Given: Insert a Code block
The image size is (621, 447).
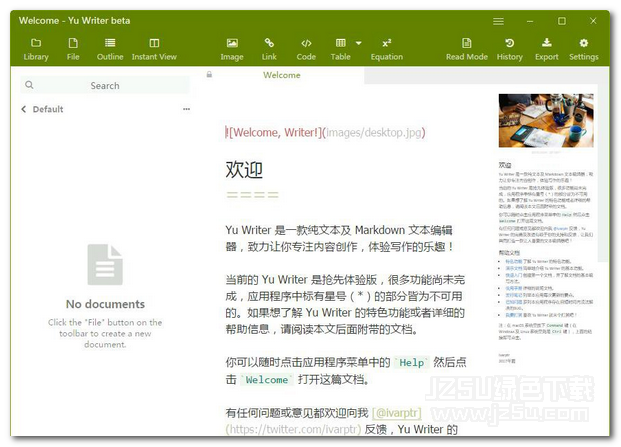Looking at the screenshot, I should [306, 49].
